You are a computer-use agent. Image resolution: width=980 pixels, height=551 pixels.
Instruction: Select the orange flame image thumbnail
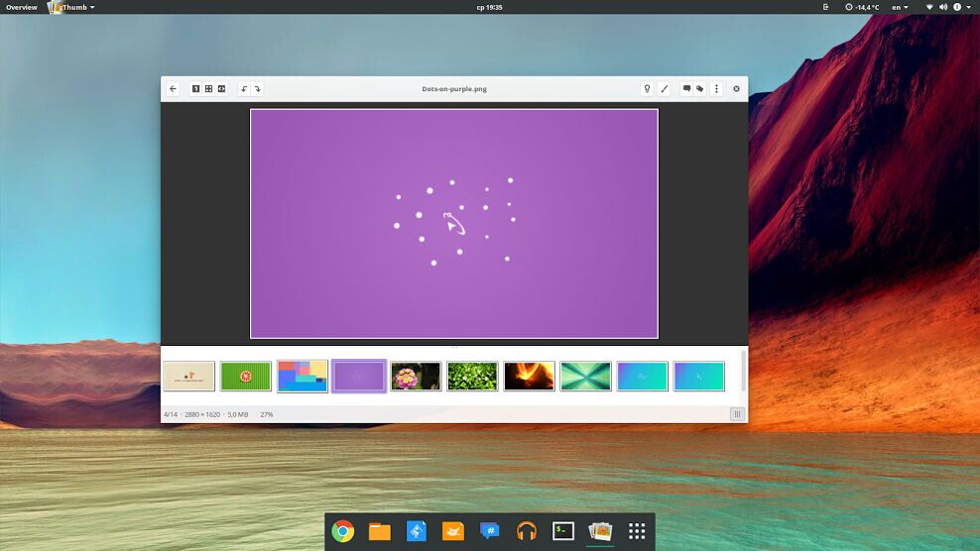pyautogui.click(x=529, y=377)
